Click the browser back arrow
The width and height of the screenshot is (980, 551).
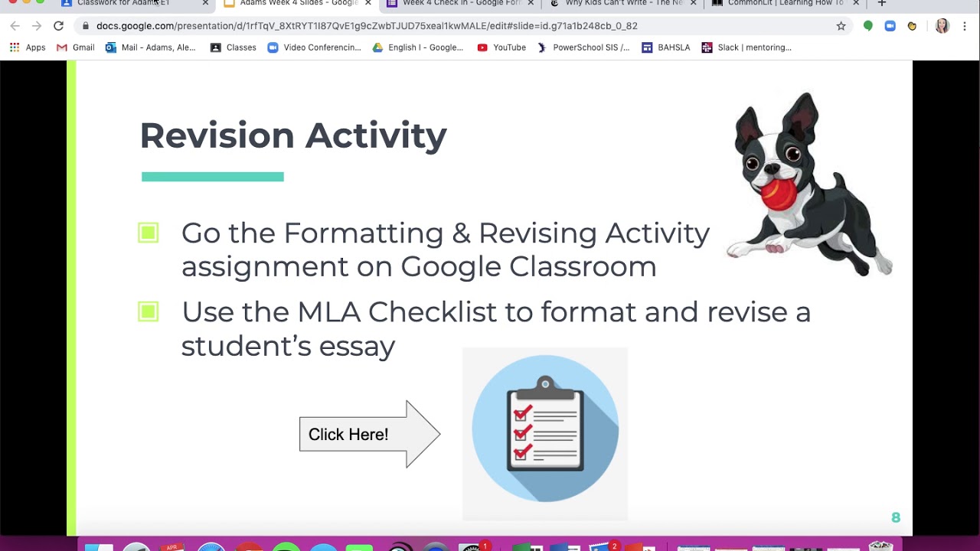[x=15, y=26]
